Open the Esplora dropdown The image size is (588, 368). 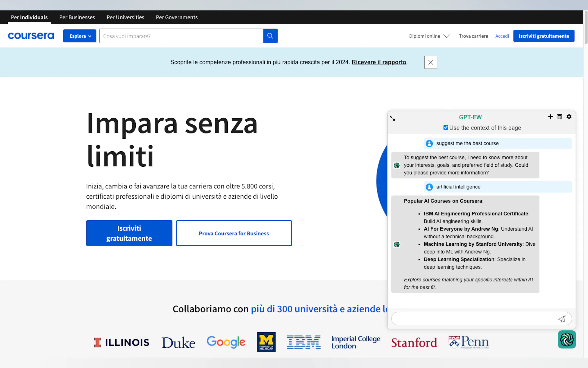(80, 36)
